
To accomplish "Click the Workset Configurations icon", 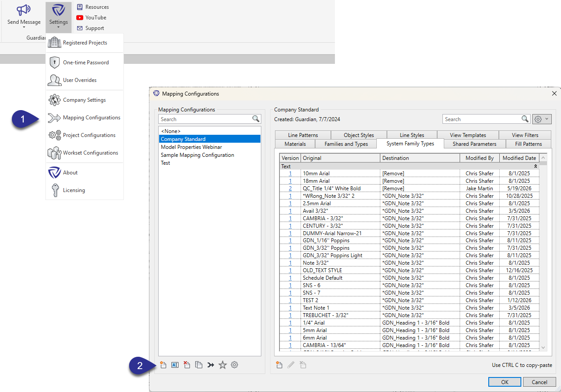I will (x=54, y=153).
